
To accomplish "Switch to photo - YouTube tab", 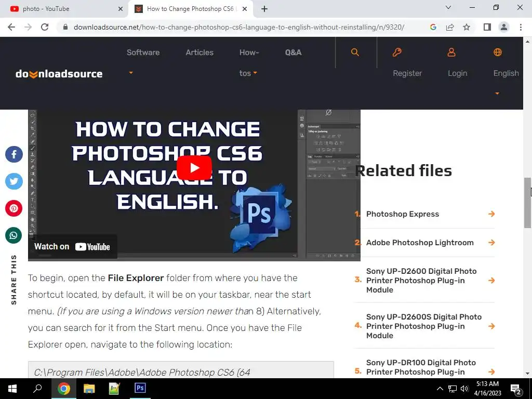I will pos(64,9).
